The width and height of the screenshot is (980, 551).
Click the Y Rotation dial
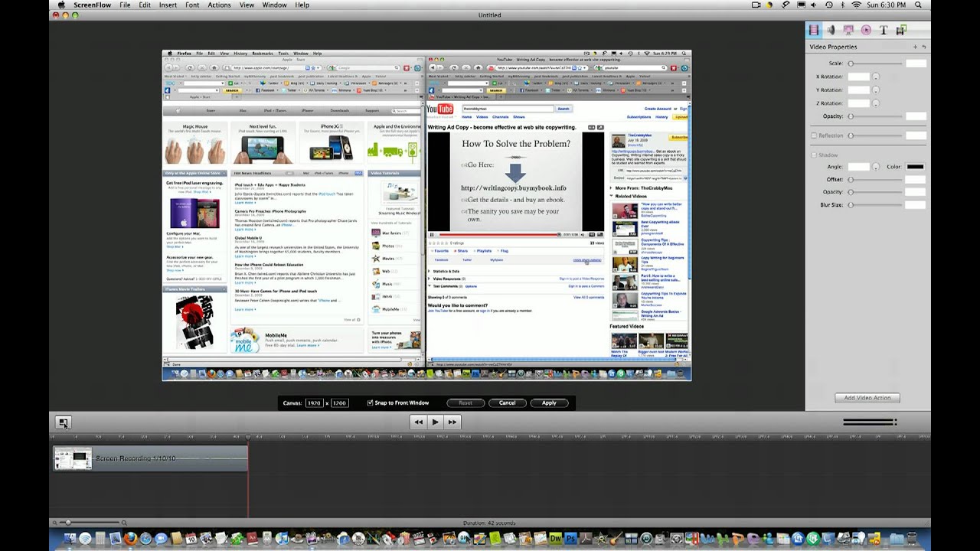[876, 90]
